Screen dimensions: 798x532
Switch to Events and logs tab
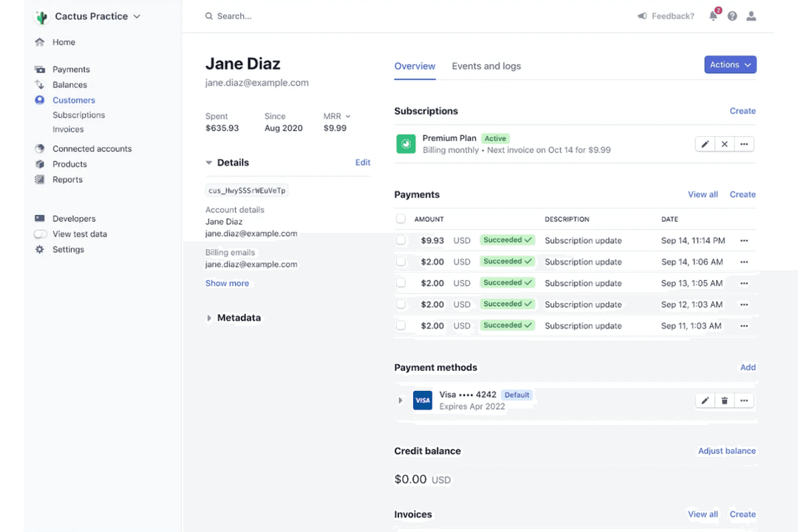486,66
